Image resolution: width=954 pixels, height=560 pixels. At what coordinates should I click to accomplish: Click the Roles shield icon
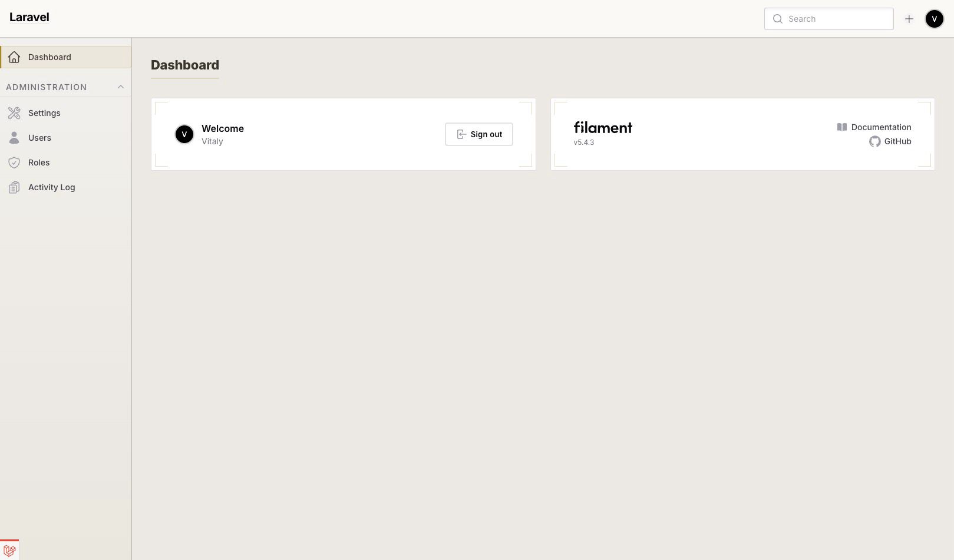pos(14,163)
